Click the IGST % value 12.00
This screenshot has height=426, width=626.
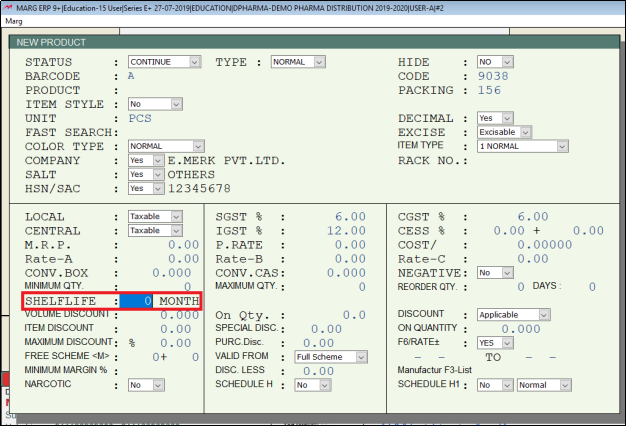pyautogui.click(x=346, y=230)
